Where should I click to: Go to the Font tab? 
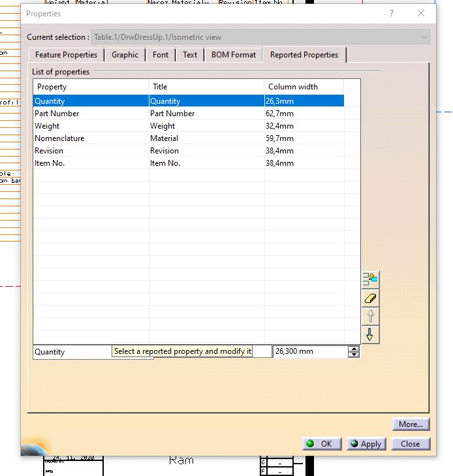pyautogui.click(x=161, y=55)
